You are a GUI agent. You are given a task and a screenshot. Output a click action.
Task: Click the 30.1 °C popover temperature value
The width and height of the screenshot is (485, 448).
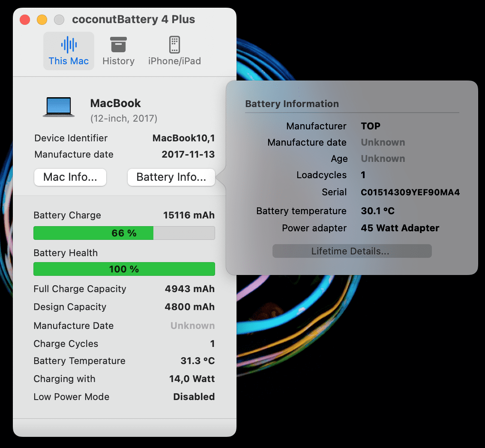point(377,211)
